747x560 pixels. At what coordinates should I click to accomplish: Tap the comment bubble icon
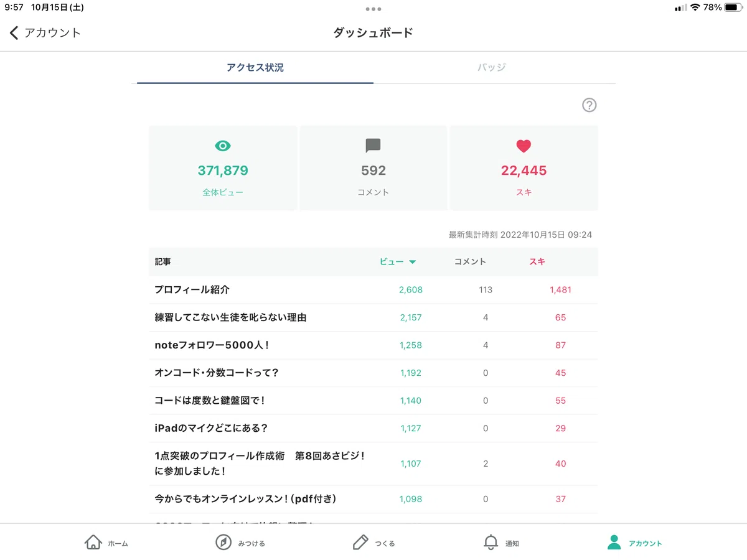pos(373,146)
